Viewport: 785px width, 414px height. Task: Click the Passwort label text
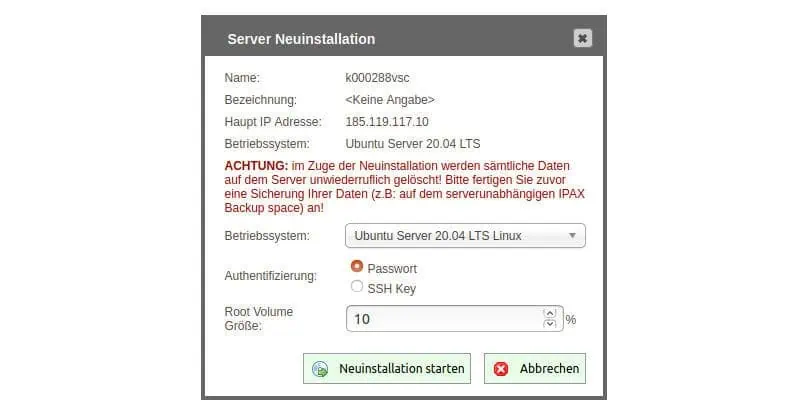click(x=392, y=269)
